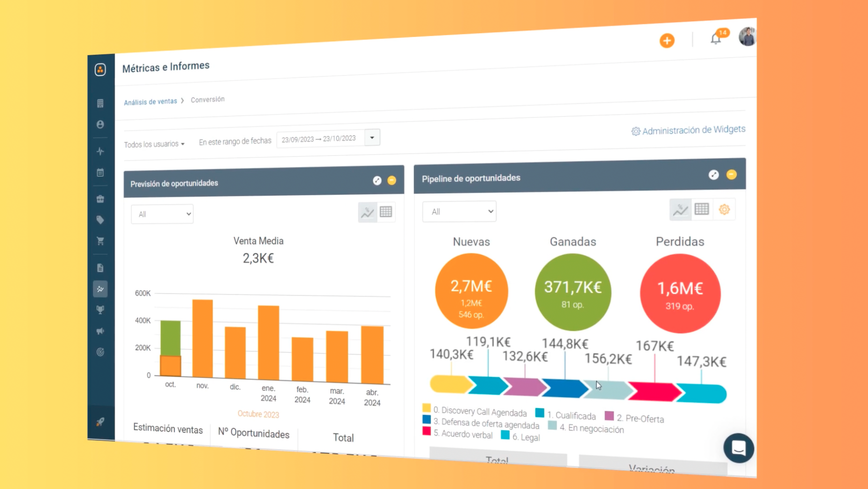Open the documents icon in sidebar
The width and height of the screenshot is (868, 489).
tap(100, 268)
